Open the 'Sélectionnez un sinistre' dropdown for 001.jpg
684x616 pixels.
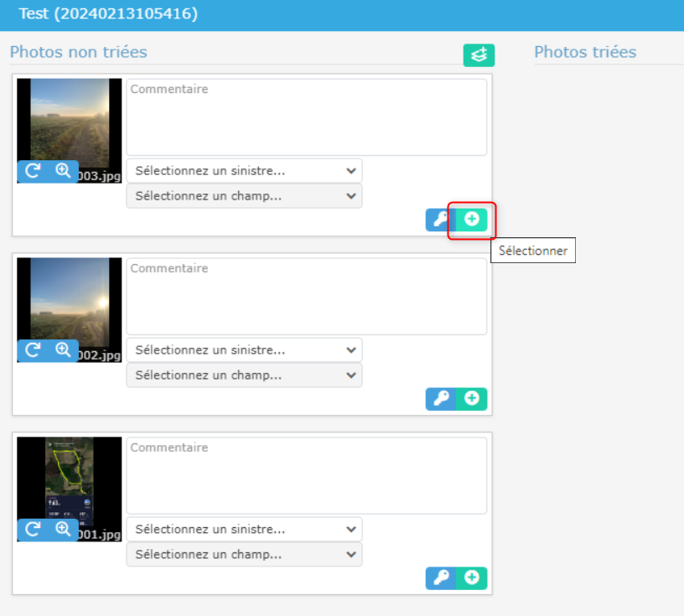coord(244,530)
